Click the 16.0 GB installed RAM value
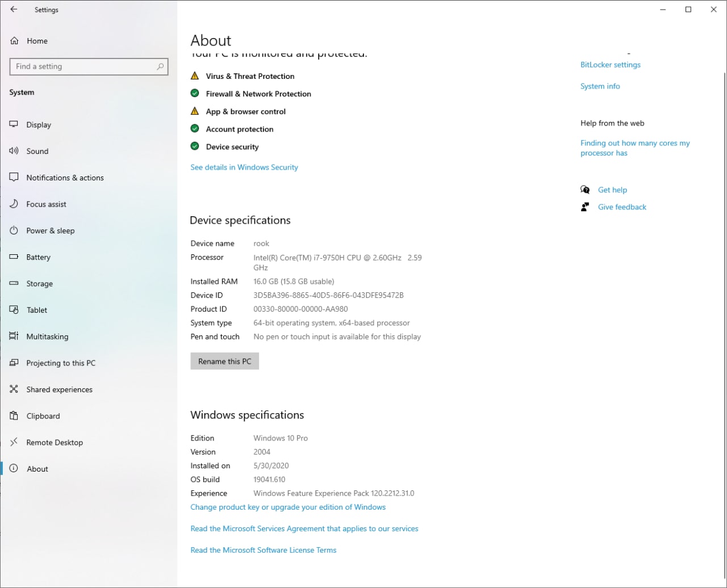The image size is (727, 588). (294, 282)
